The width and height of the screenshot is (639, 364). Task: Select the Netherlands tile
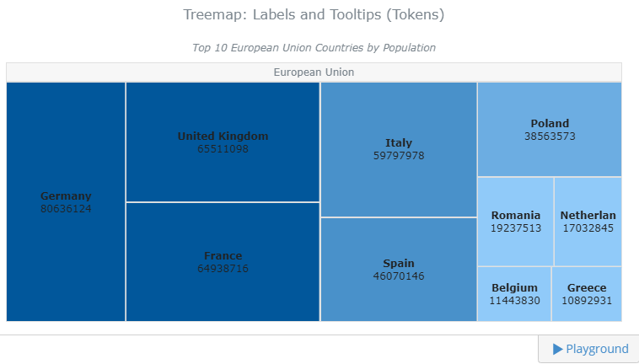click(588, 222)
